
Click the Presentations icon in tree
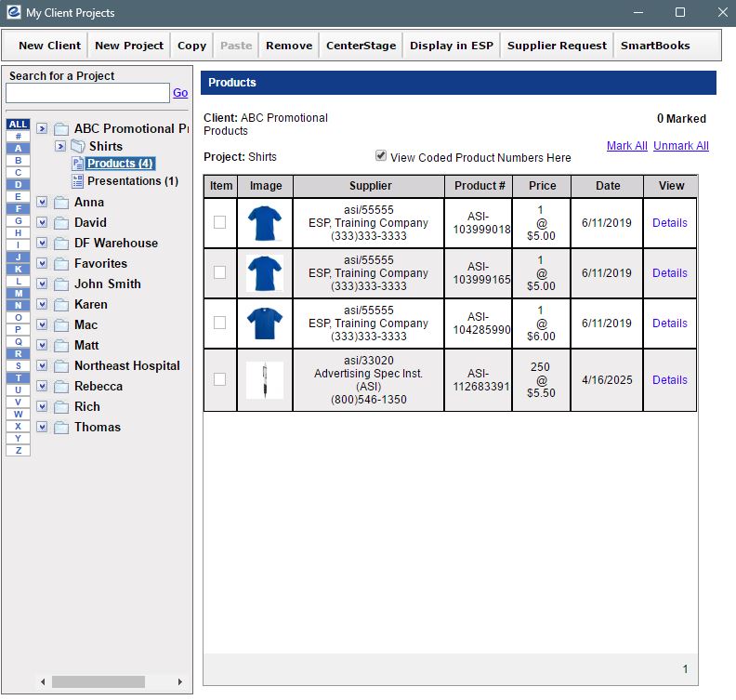78,181
